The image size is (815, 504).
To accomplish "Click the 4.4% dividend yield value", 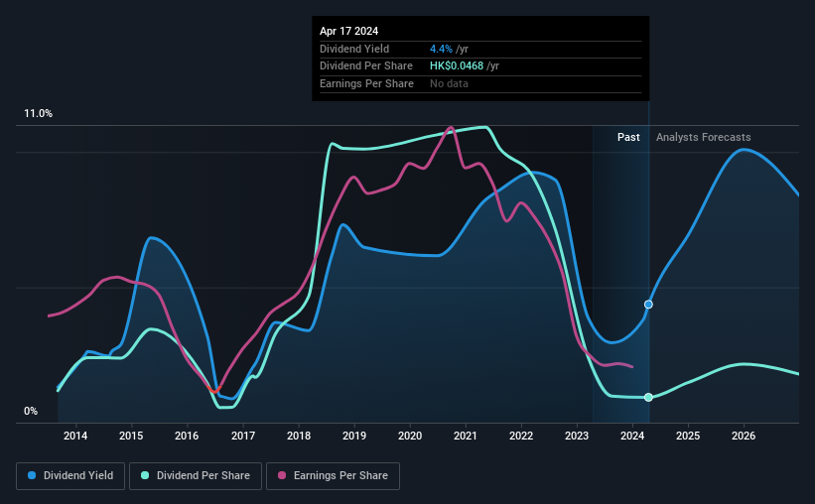I will [441, 49].
